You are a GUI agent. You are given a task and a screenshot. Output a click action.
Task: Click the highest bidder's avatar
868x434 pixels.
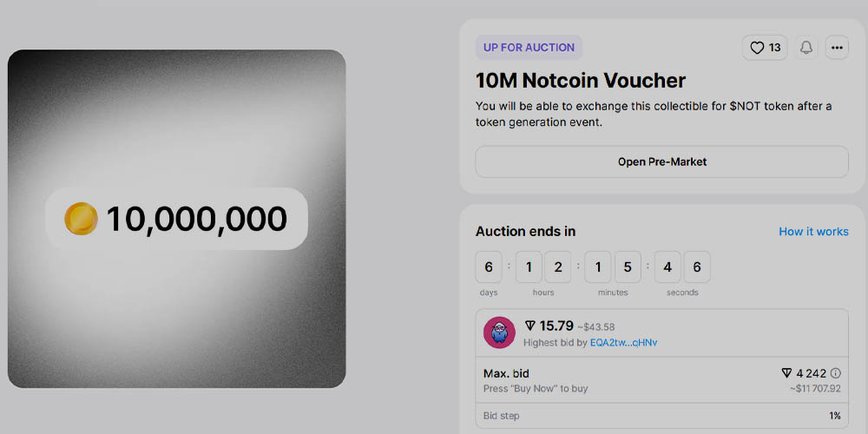click(x=499, y=332)
